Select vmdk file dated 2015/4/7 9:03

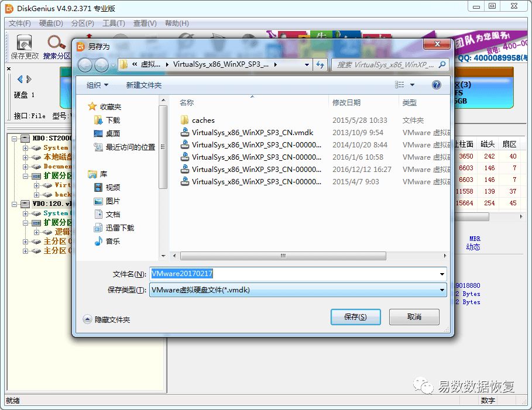[x=250, y=182]
